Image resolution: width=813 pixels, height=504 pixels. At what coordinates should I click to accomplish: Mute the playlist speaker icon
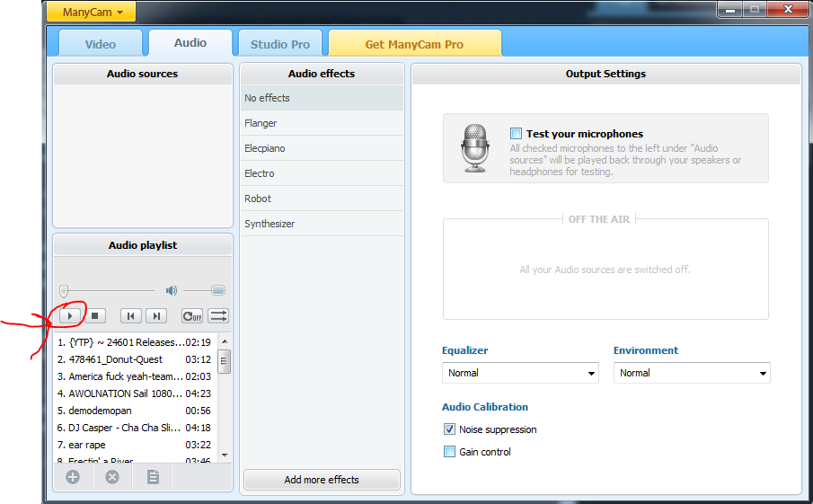coord(171,290)
